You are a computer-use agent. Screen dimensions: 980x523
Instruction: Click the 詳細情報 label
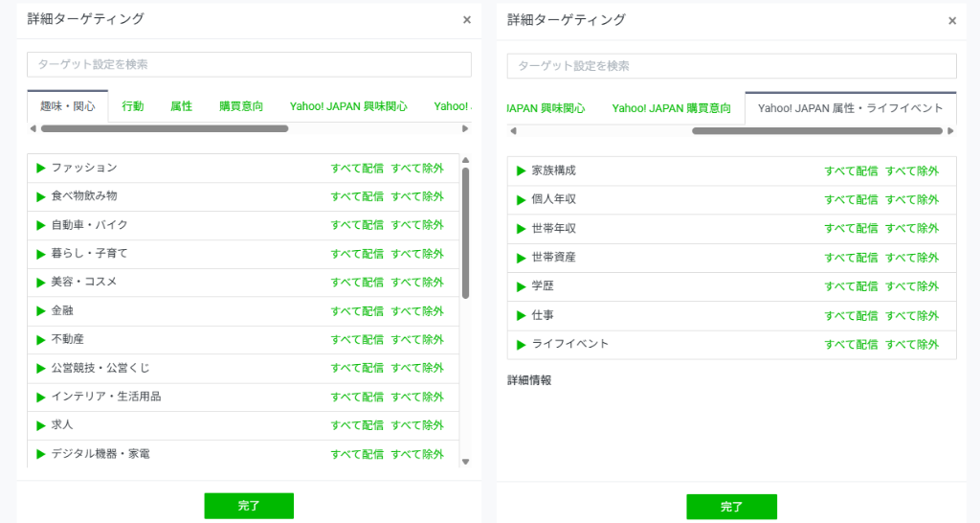[x=529, y=380]
